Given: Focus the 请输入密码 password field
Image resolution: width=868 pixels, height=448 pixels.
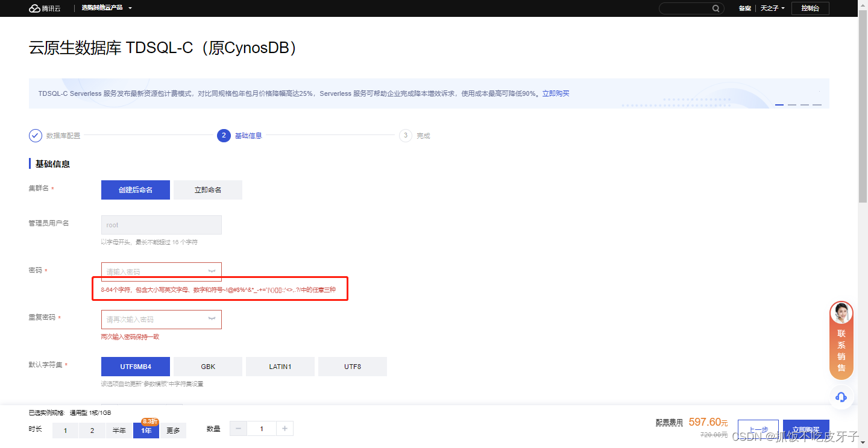Looking at the screenshot, I should (162, 272).
